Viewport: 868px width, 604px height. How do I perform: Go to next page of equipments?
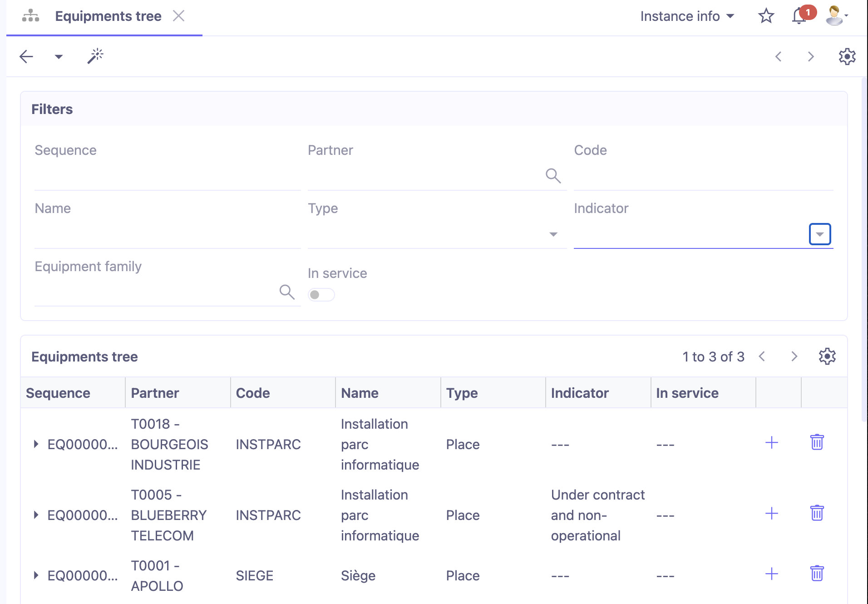[794, 356]
